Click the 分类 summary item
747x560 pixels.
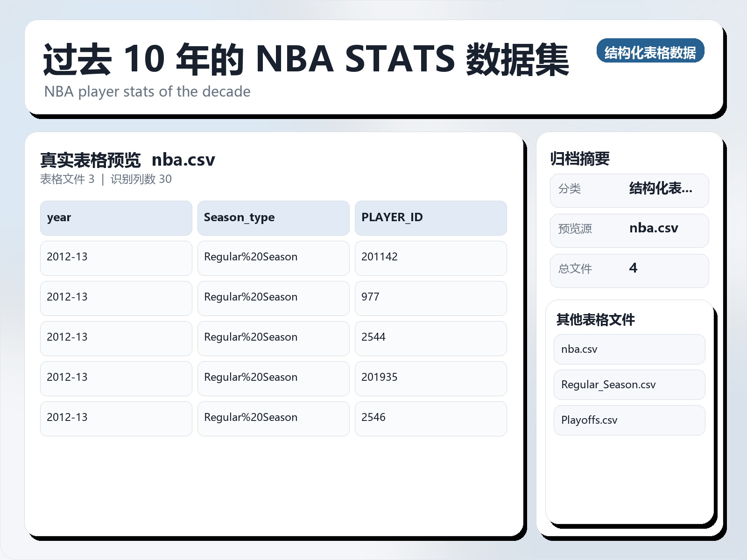click(630, 190)
